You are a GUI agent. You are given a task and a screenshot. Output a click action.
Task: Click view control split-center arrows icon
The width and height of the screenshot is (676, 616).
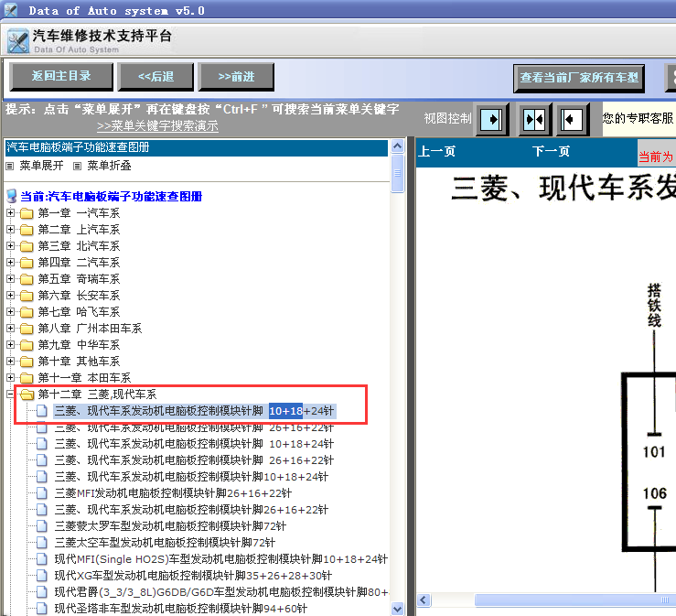tap(534, 119)
